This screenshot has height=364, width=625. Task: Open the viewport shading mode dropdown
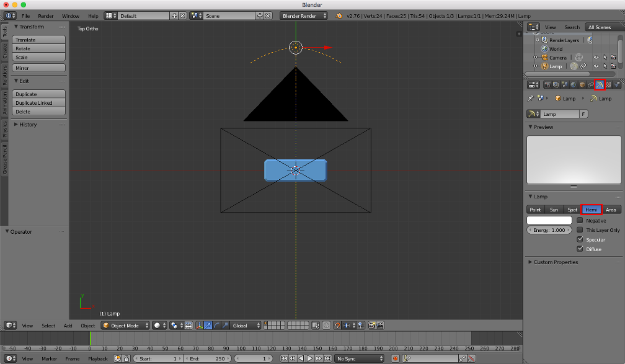(159, 326)
